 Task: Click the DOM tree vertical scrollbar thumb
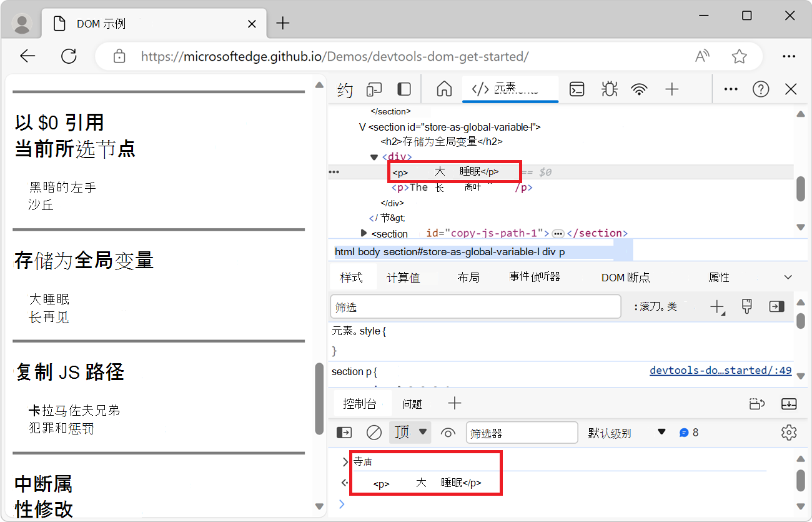click(801, 189)
